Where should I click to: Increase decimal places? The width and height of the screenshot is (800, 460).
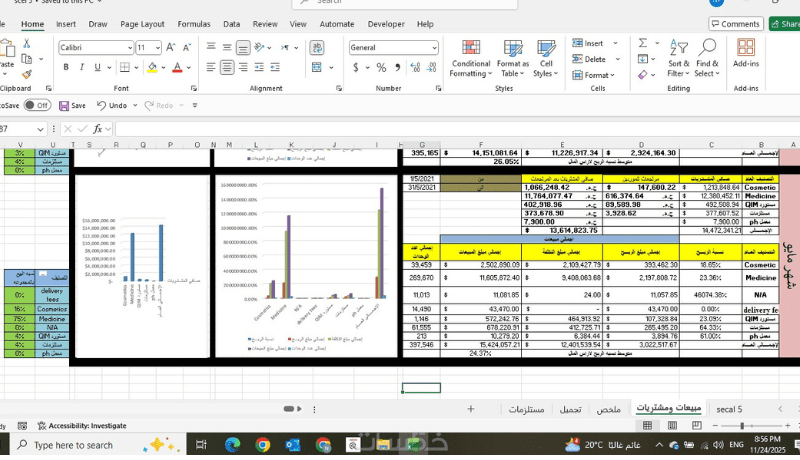[415, 67]
